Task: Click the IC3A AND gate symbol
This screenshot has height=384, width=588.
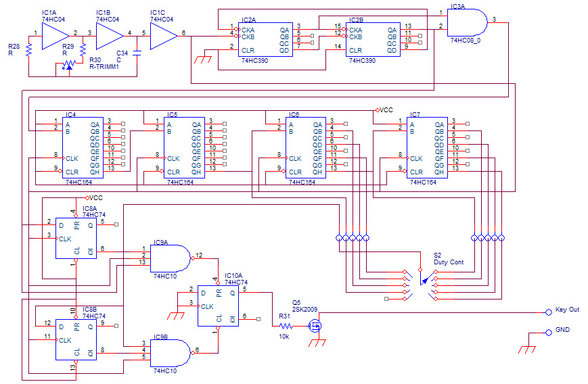Action: pyautogui.click(x=467, y=22)
